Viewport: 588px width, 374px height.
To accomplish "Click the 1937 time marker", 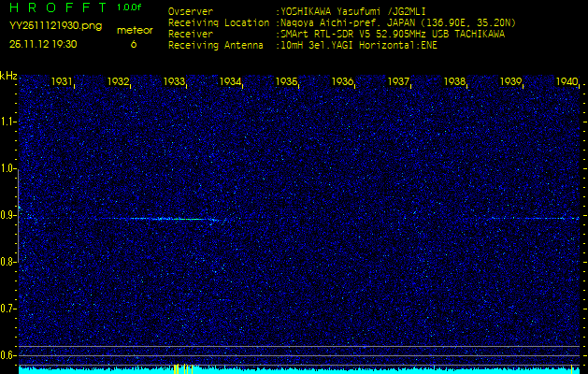I will point(399,82).
